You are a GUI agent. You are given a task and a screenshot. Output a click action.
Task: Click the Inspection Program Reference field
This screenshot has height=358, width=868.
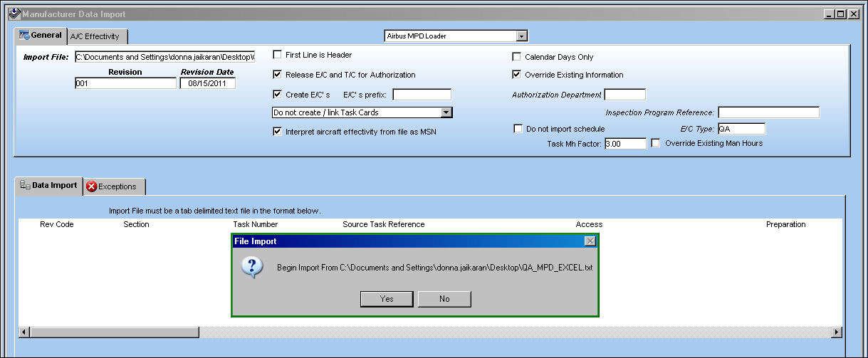pyautogui.click(x=768, y=112)
